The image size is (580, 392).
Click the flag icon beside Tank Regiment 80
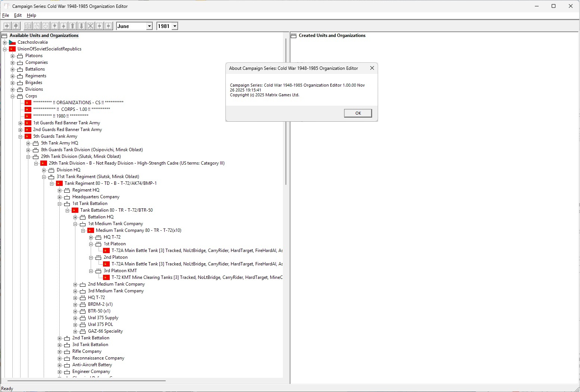[x=59, y=183]
